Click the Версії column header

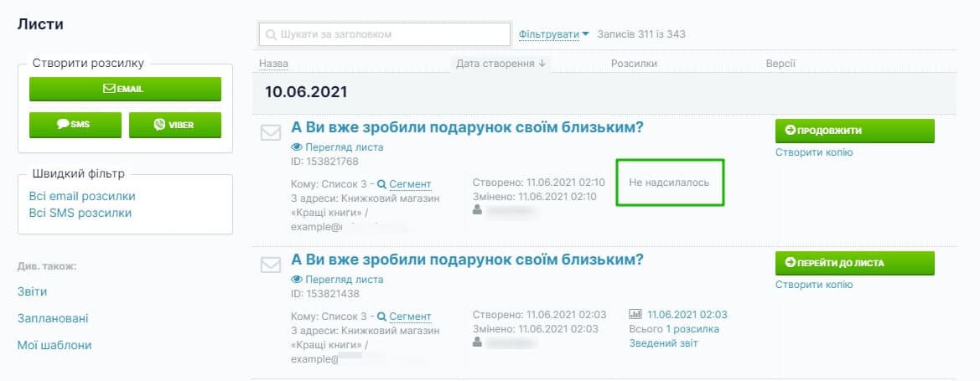(780, 64)
